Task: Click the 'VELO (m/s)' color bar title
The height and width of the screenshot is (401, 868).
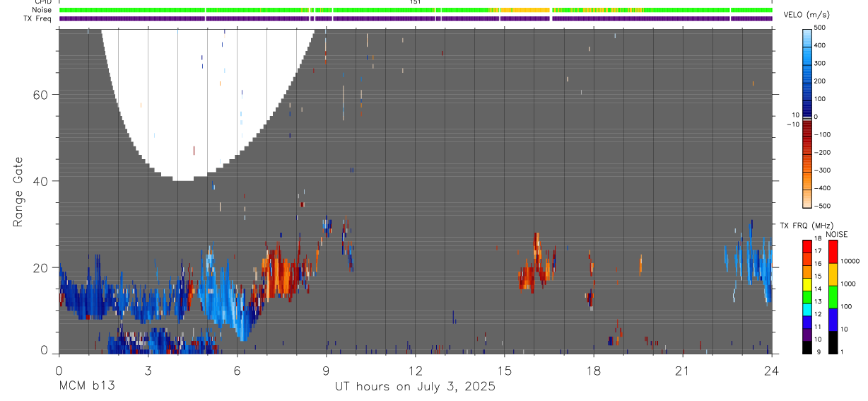Action: coord(807,15)
